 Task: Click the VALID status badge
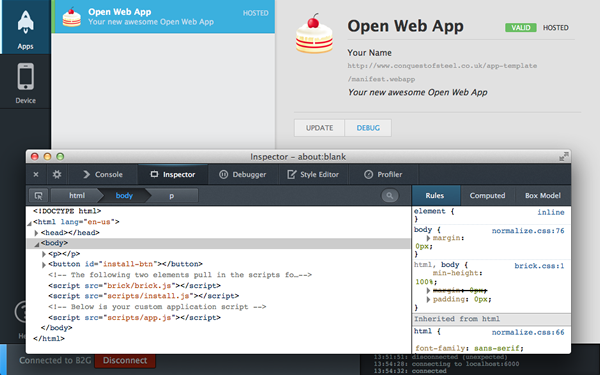[521, 28]
